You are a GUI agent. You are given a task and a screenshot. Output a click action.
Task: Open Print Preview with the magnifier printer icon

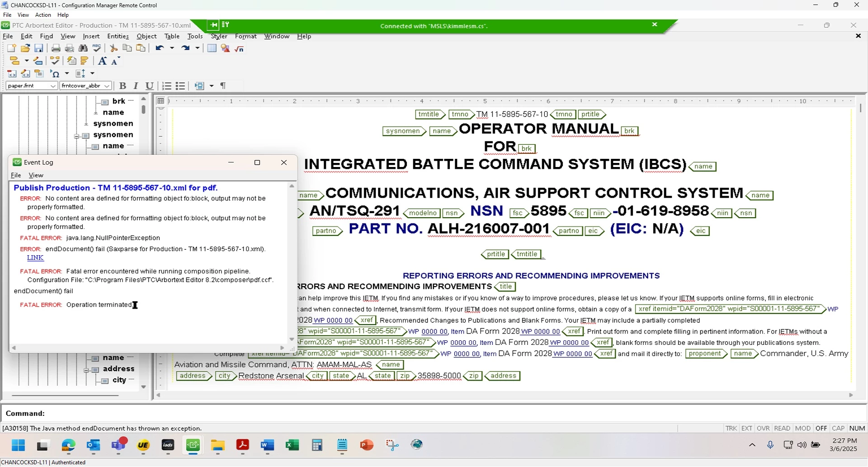70,48
